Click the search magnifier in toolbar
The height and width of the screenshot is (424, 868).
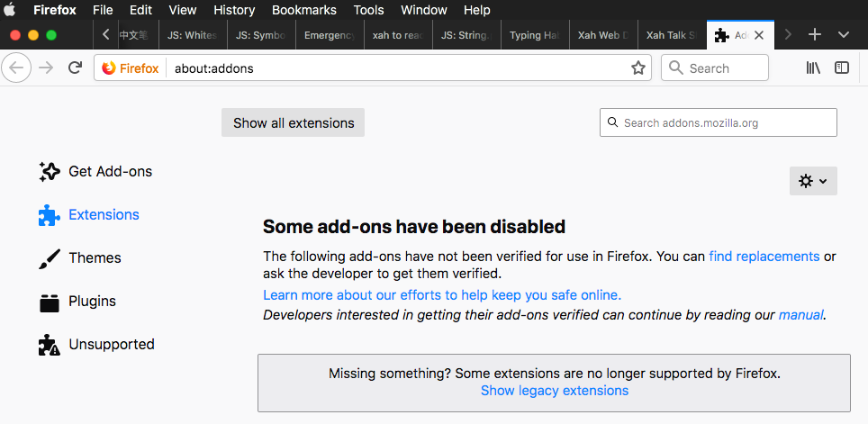pos(676,68)
